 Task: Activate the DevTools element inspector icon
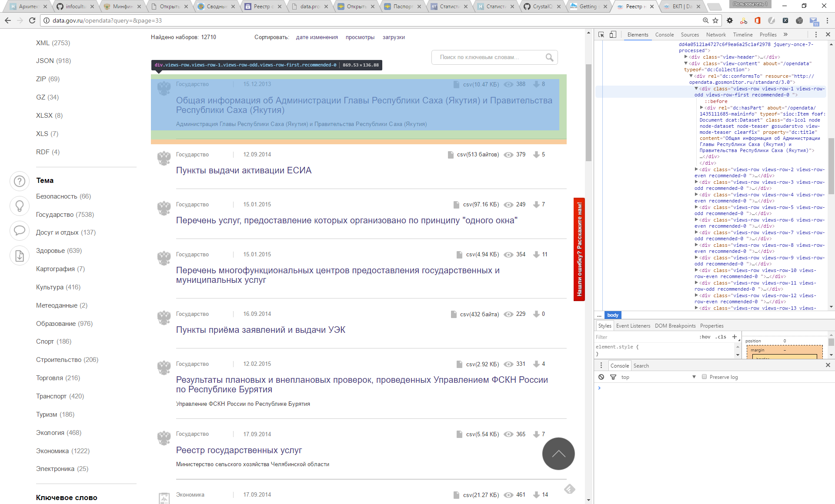[601, 35]
